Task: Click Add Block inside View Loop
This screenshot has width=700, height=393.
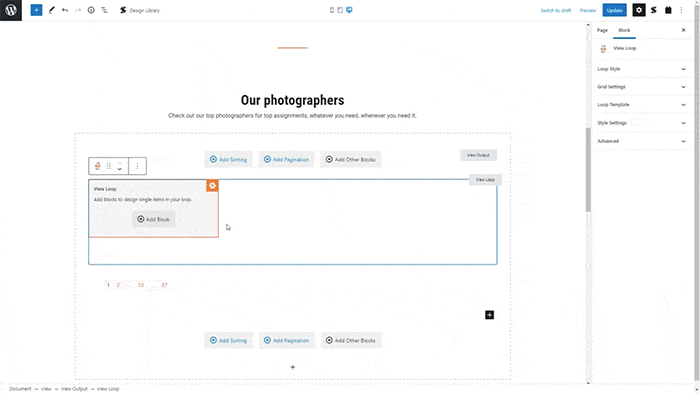Action: click(153, 219)
